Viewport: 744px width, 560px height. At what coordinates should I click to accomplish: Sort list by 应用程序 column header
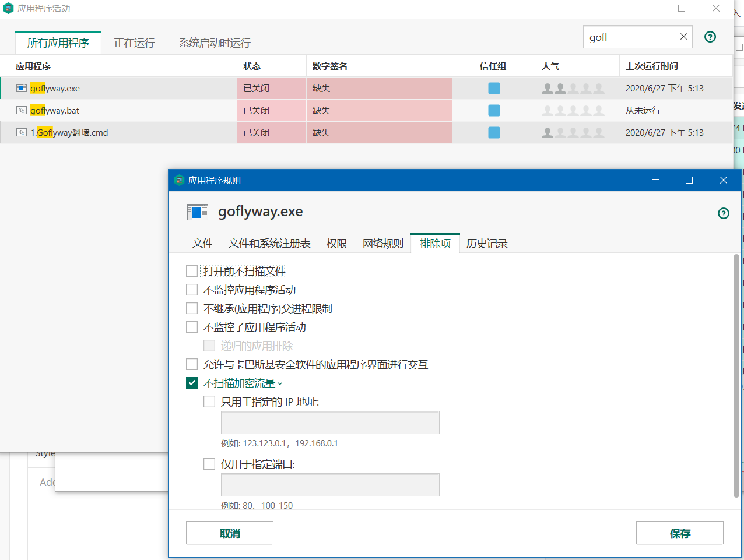coord(33,66)
